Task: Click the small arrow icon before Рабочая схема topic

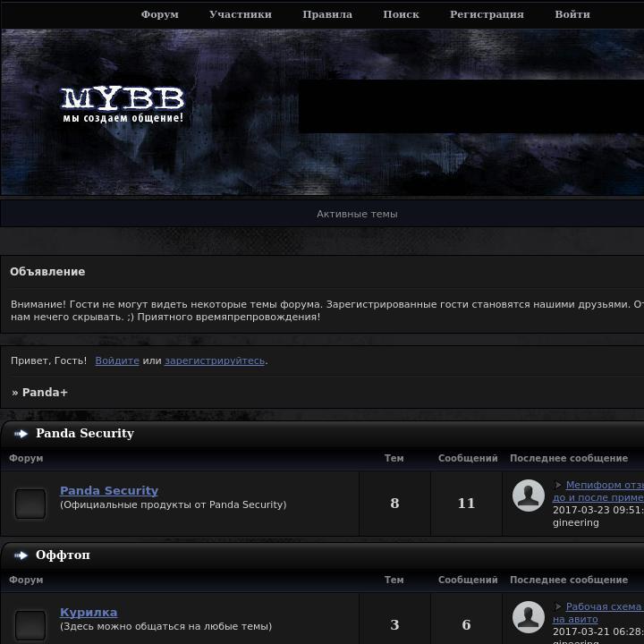Action: (558, 606)
